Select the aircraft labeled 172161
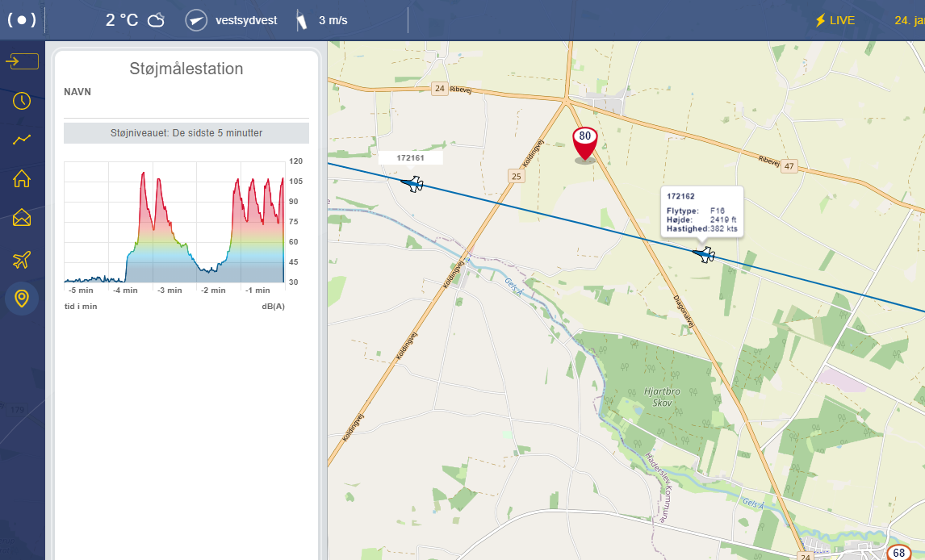925x560 pixels. [x=412, y=183]
